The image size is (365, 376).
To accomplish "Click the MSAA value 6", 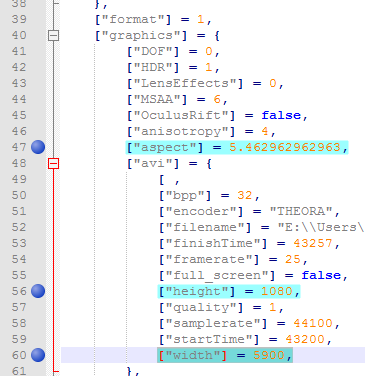I will (217, 99).
